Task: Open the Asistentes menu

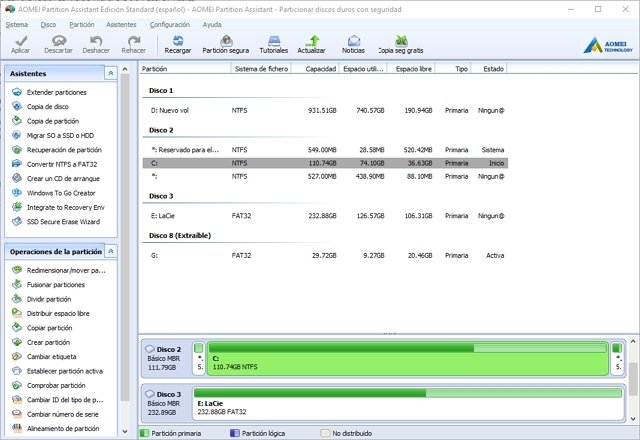Action: [121, 24]
